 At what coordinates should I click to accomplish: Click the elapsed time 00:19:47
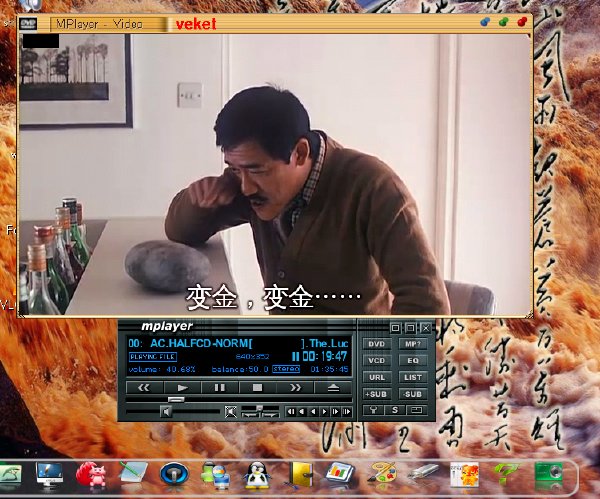click(x=325, y=356)
